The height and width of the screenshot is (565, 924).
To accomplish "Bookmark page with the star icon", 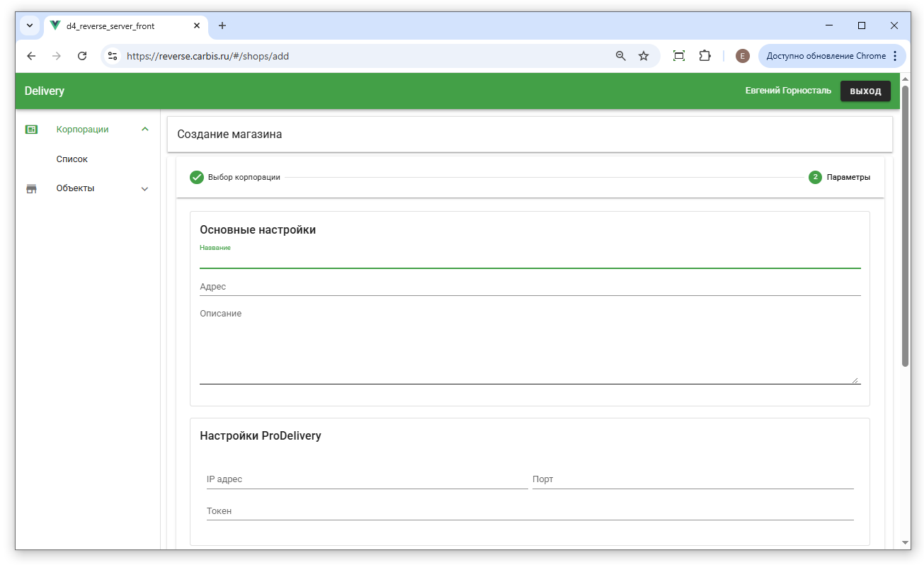I will coord(644,56).
